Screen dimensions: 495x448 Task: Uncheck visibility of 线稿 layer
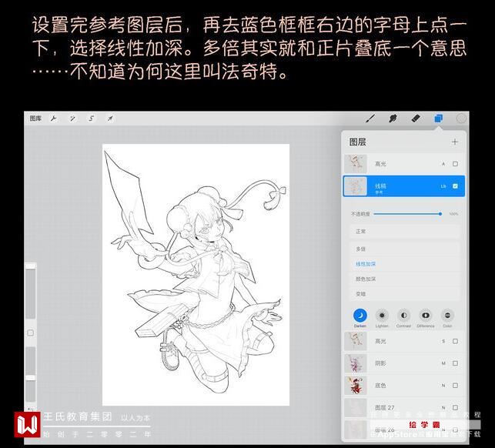pos(455,186)
